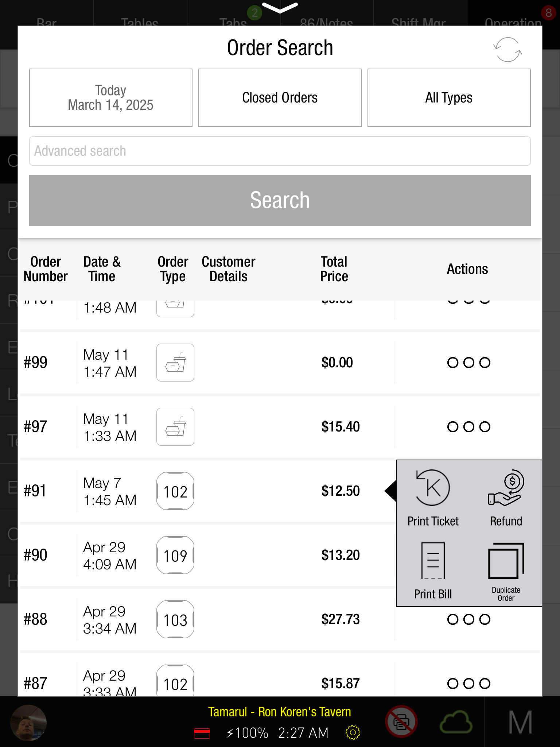The width and height of the screenshot is (560, 747).
Task: Open the Today date filter
Action: [111, 98]
